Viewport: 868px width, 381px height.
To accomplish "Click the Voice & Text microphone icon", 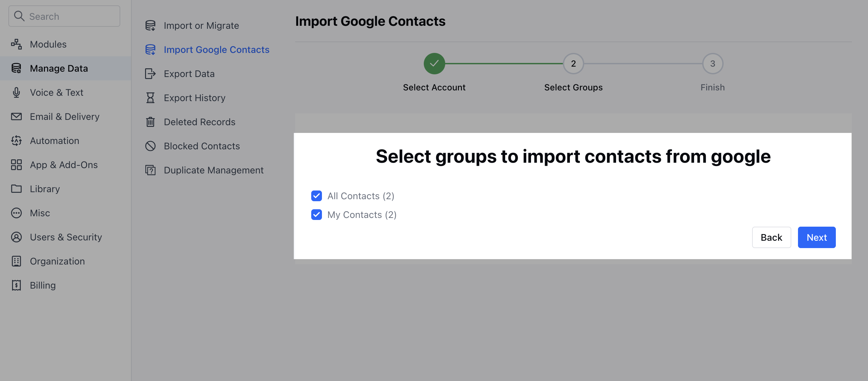I will click(x=16, y=92).
